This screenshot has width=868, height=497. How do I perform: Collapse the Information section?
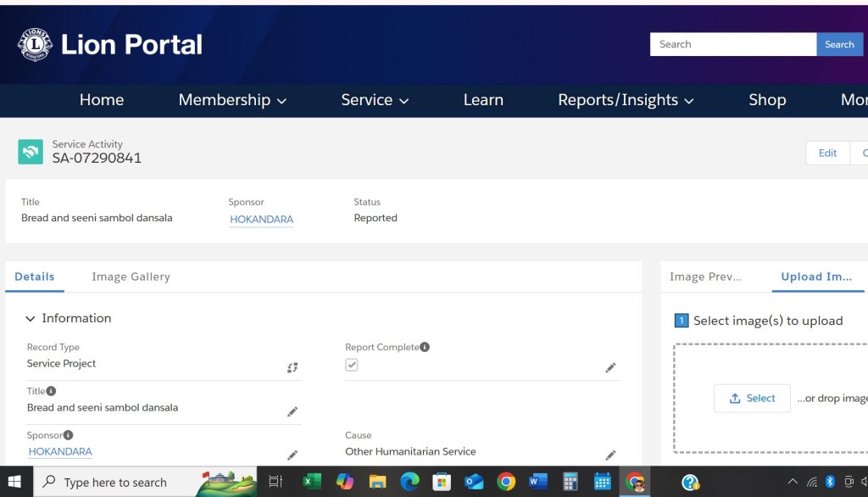31,318
